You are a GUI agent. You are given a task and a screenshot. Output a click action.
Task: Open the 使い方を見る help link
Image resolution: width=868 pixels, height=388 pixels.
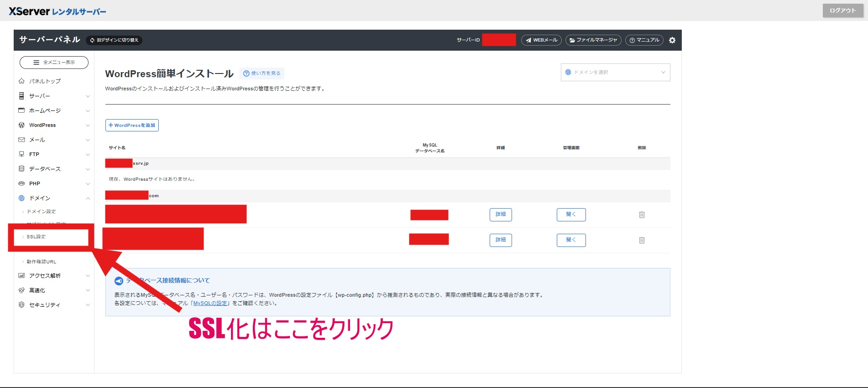pos(262,73)
